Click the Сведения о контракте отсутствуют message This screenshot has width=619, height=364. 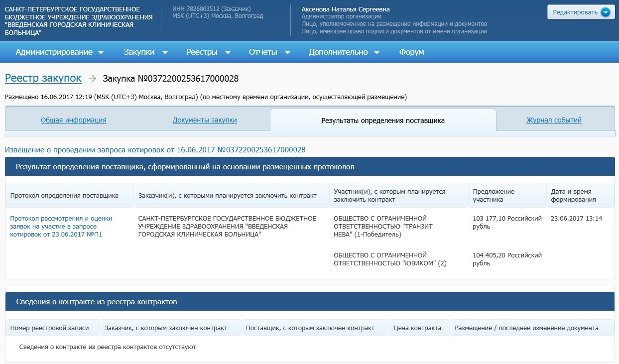(107, 347)
